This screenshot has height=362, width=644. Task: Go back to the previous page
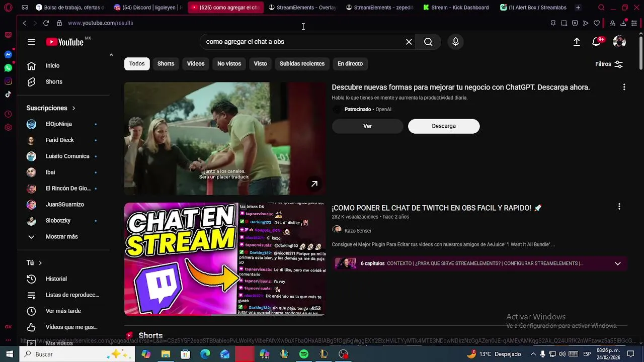(x=24, y=23)
